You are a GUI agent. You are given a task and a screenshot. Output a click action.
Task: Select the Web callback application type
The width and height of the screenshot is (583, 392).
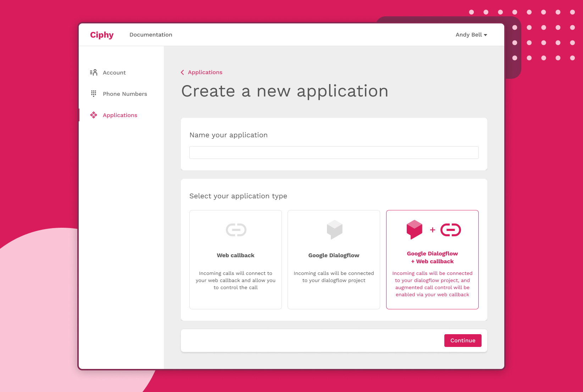coord(235,259)
